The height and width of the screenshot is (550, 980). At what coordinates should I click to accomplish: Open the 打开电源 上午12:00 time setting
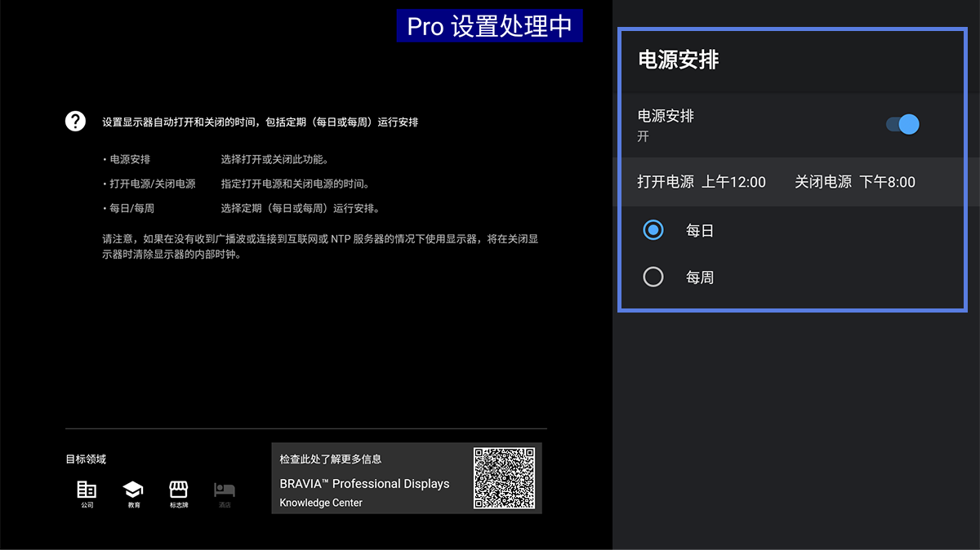702,182
